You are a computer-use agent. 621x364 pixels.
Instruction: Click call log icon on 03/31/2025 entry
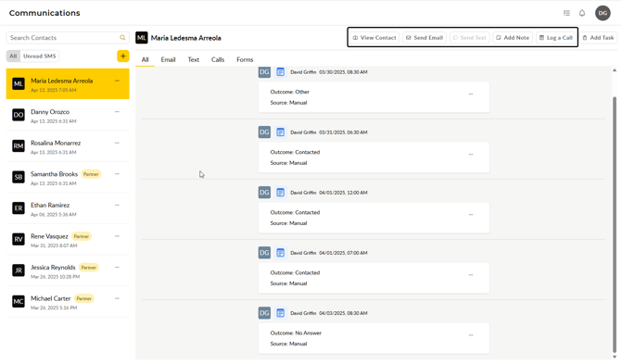coord(281,132)
